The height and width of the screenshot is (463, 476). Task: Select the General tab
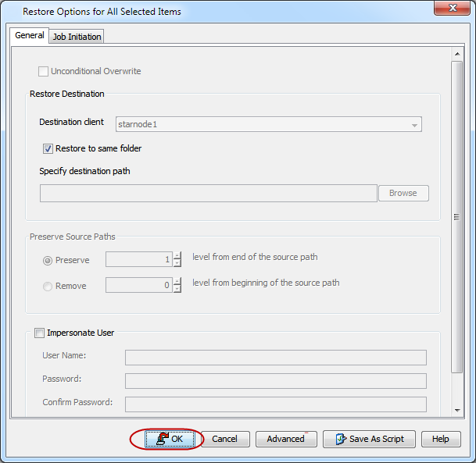[x=30, y=36]
